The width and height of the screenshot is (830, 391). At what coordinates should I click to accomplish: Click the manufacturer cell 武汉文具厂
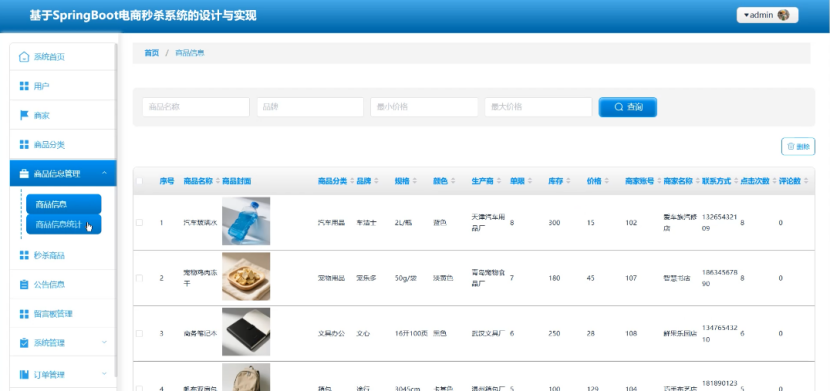488,333
